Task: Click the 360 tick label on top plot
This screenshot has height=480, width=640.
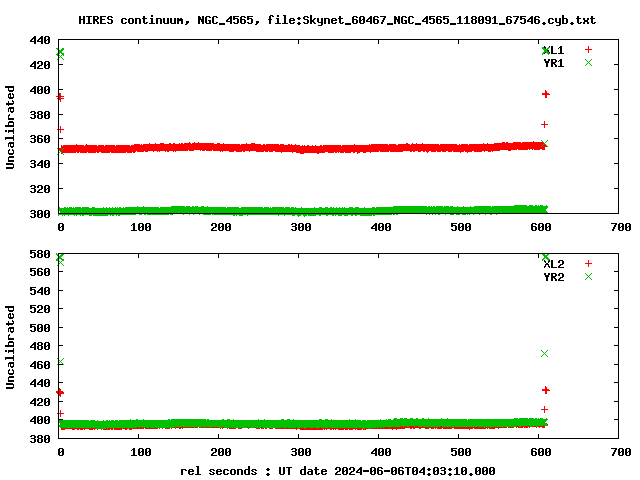Action: click(x=40, y=139)
